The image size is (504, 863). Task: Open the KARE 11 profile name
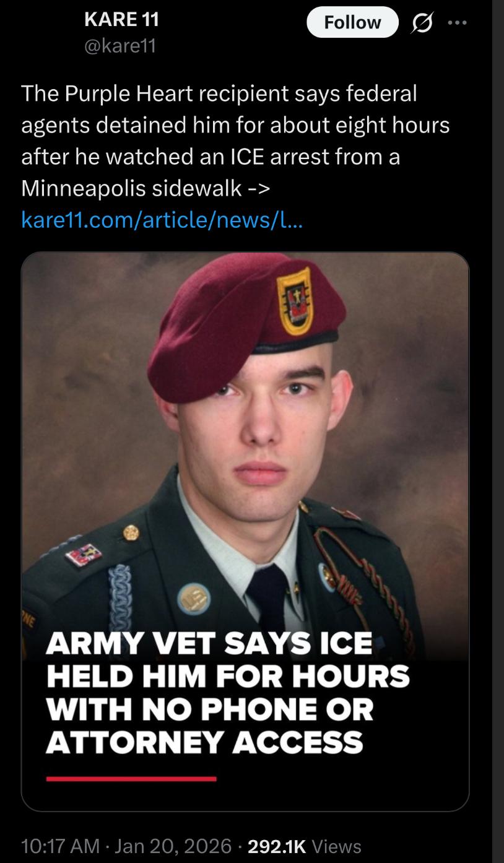pos(121,20)
